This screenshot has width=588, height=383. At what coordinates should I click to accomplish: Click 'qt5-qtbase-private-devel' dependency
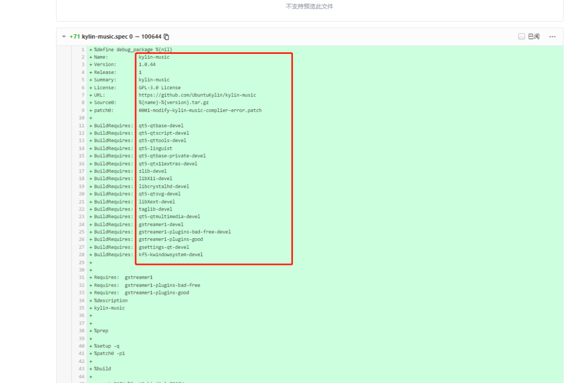172,156
